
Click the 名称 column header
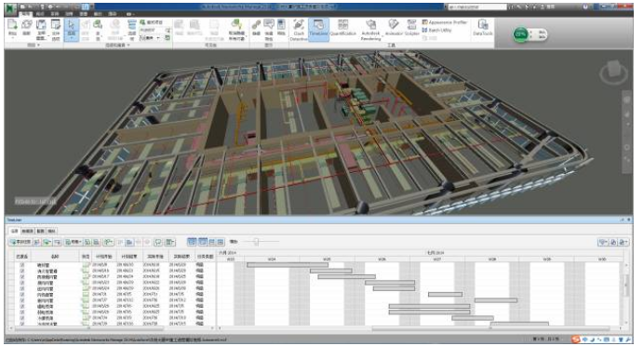click(55, 257)
